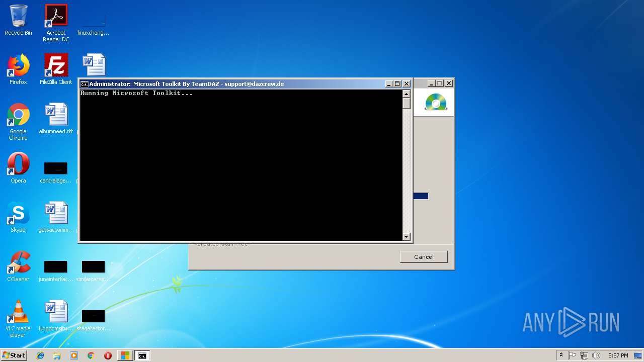Viewport: 644px width, 362px height.
Task: Select the stagefactor file icon
Action: (93, 320)
